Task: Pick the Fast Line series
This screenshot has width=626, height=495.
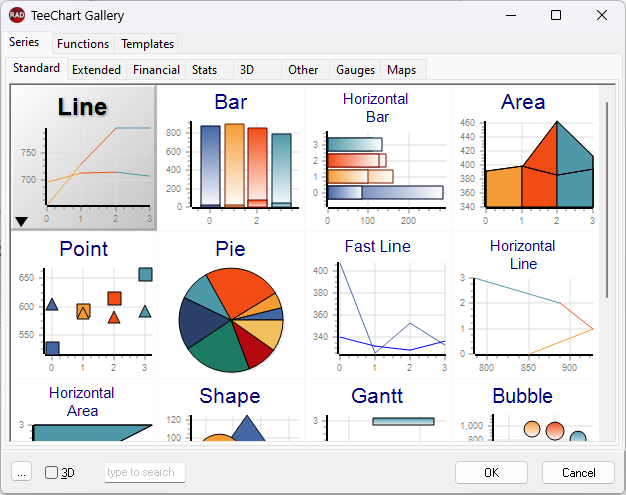Action: 378,305
